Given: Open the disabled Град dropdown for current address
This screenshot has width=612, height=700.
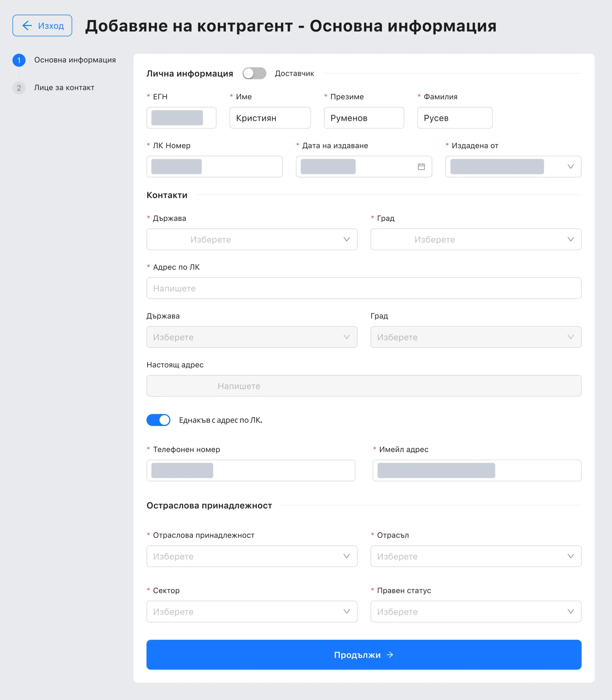Looking at the screenshot, I should point(476,337).
